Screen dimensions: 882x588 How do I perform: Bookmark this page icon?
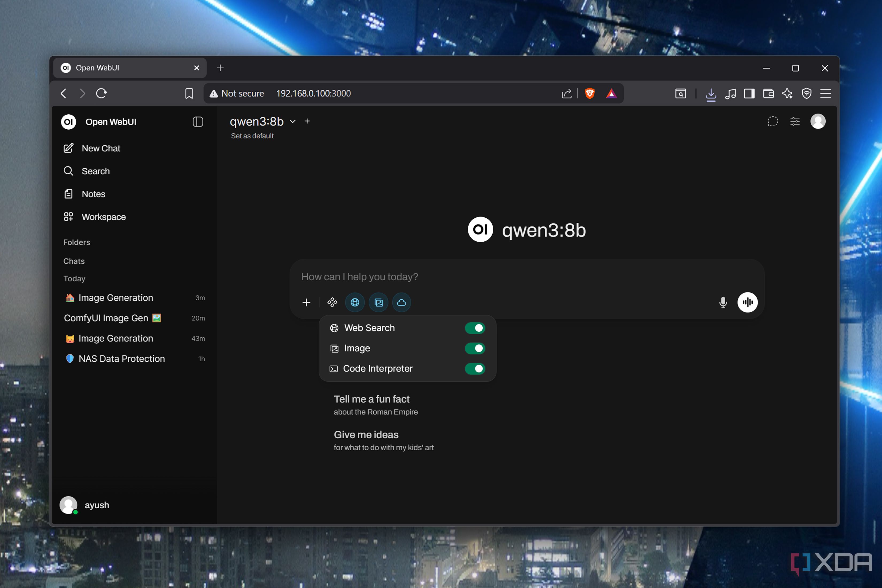click(189, 93)
